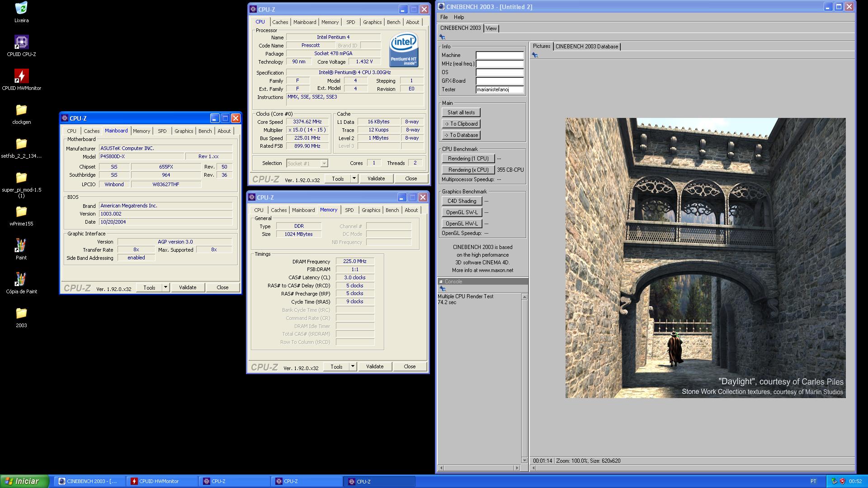Click the security shield tray icon

click(x=842, y=481)
